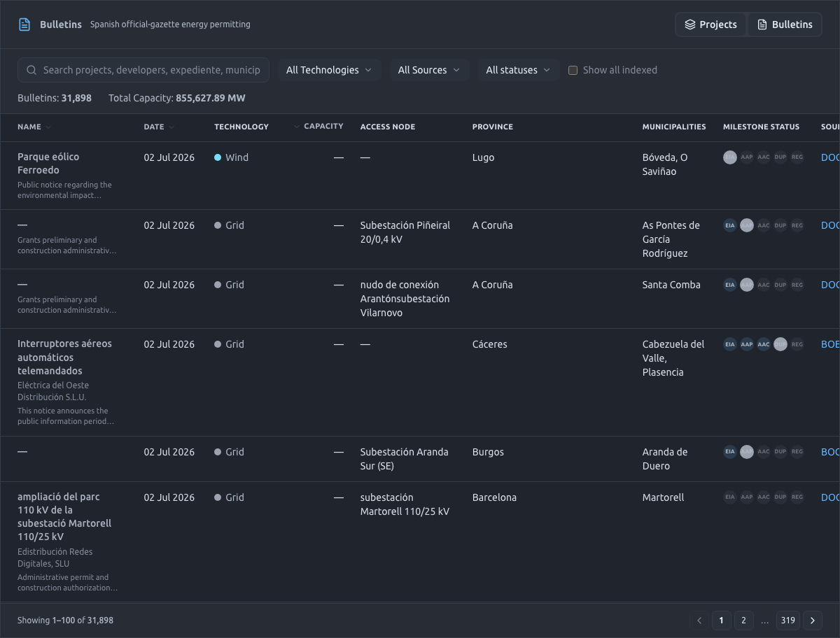Viewport: 840px width, 638px height.
Task: Open the All Technologies dropdown
Action: tap(329, 70)
